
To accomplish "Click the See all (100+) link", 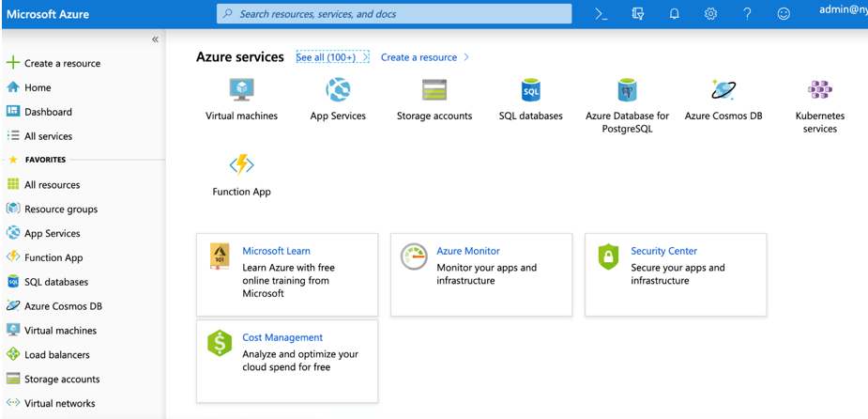I will [332, 57].
